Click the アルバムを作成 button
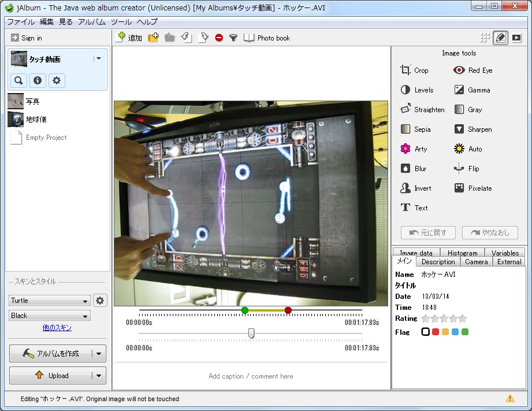Image resolution: width=532 pixels, height=411 pixels. (50, 354)
